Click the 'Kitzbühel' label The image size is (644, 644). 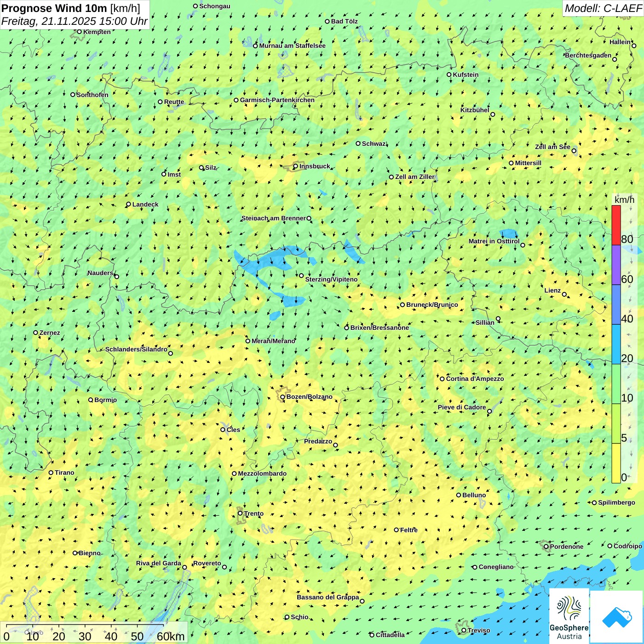(475, 110)
